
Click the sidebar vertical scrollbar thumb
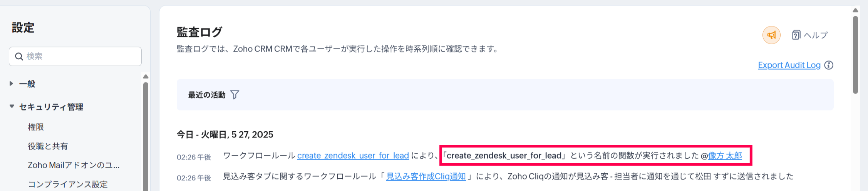coord(146,135)
